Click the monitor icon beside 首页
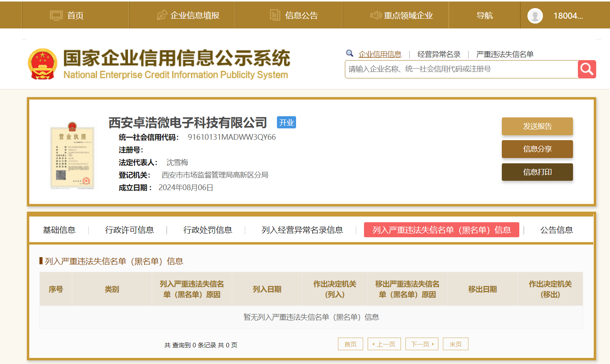Viewport: 610px width, 364px height. coord(56,15)
